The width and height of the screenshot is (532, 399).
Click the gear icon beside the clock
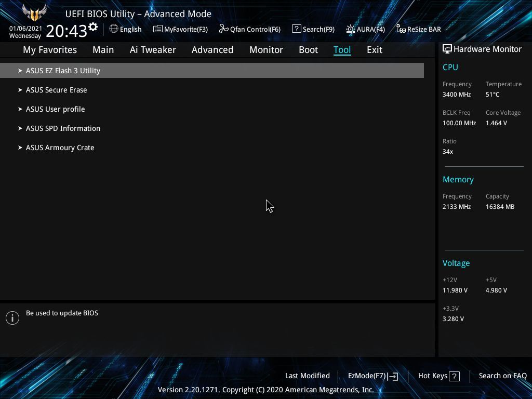93,27
